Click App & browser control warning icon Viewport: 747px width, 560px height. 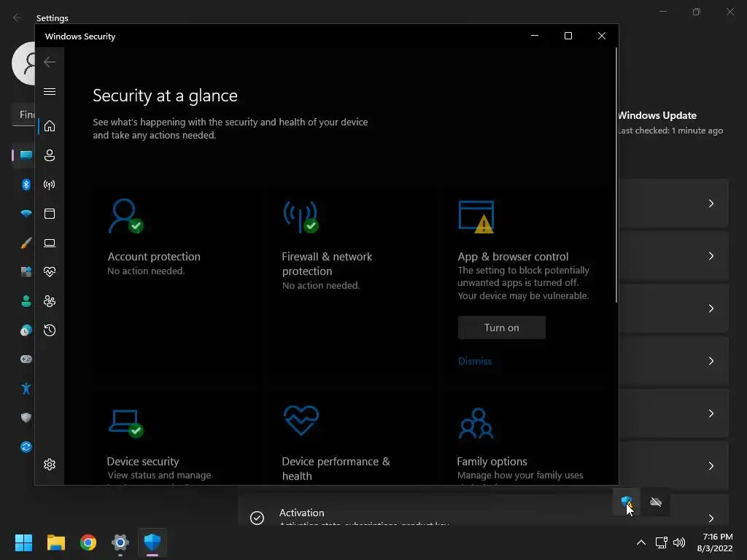[x=476, y=217]
